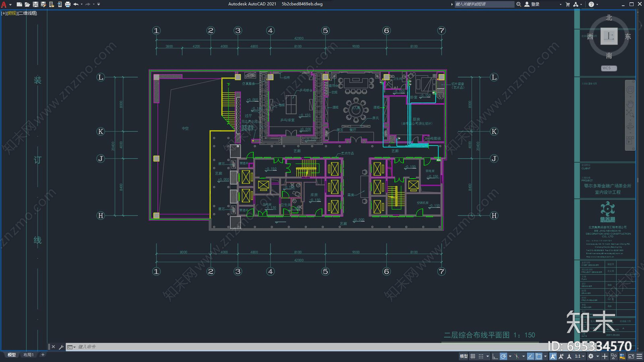Open Customize Quick Access Toolbar dropdown
The image size is (644, 362).
tap(99, 4)
